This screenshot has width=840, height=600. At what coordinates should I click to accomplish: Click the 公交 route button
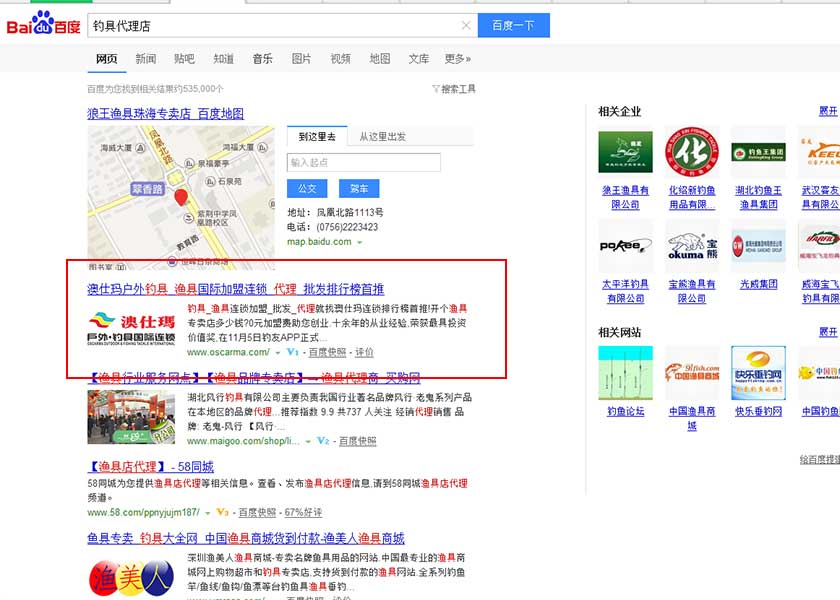coord(307,189)
